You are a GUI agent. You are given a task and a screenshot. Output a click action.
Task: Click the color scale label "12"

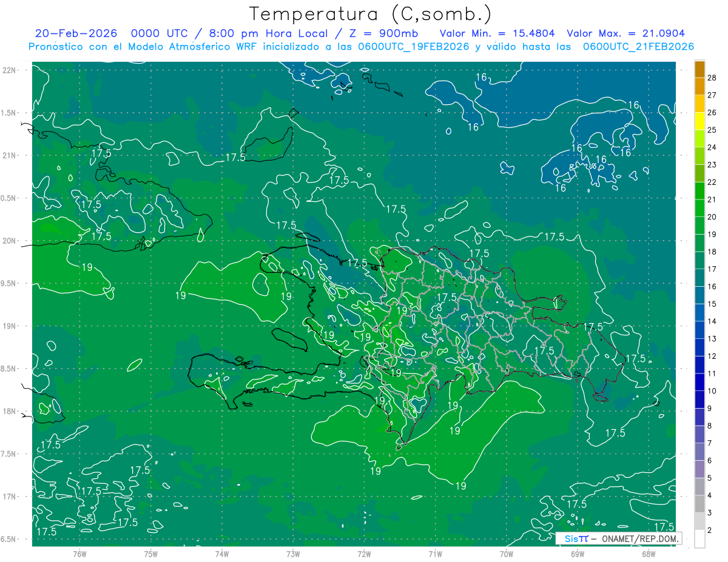pyautogui.click(x=712, y=356)
